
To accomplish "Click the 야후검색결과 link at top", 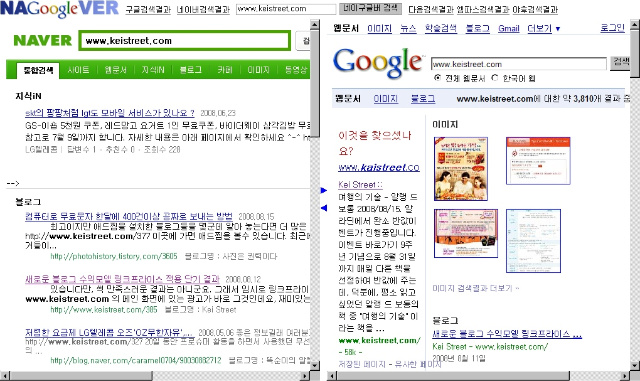I will tap(535, 9).
